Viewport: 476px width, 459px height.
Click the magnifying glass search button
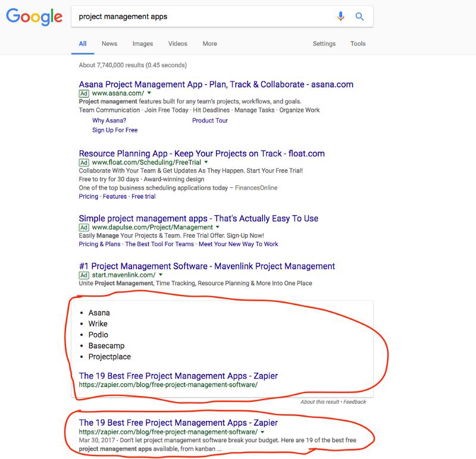click(x=359, y=17)
